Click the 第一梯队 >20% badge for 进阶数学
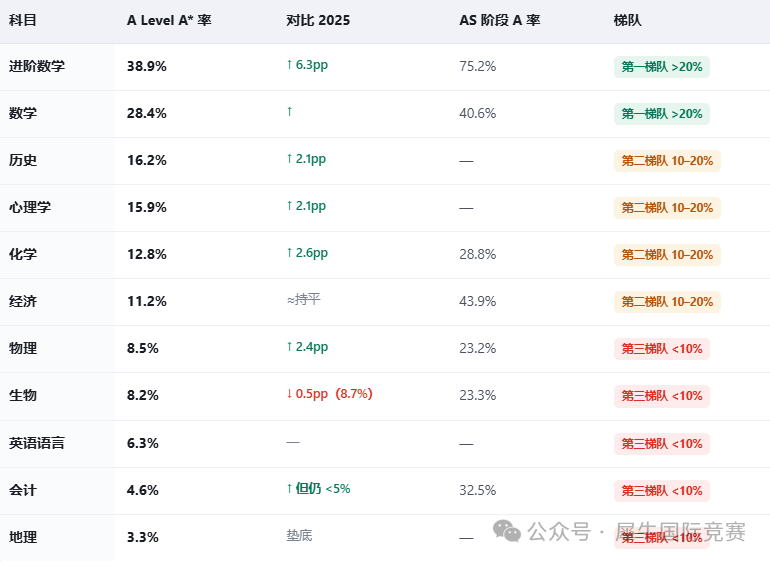Image resolution: width=770 pixels, height=562 pixels. pos(661,67)
